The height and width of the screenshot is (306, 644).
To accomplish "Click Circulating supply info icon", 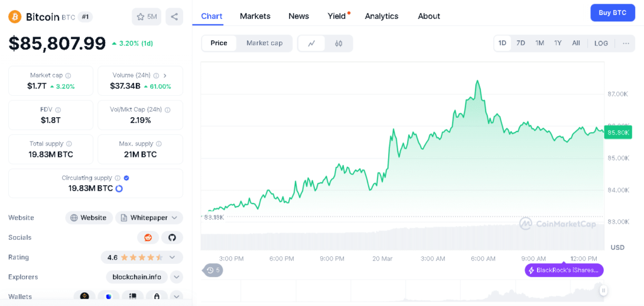I will tap(118, 178).
